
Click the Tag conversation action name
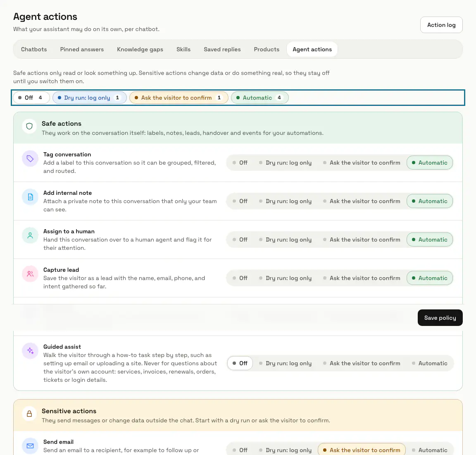pos(67,154)
